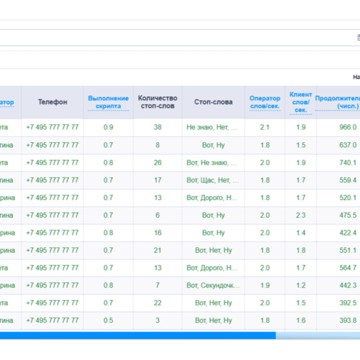360x360 pixels.
Task: Click stop-word count 6
Action: pos(158,215)
